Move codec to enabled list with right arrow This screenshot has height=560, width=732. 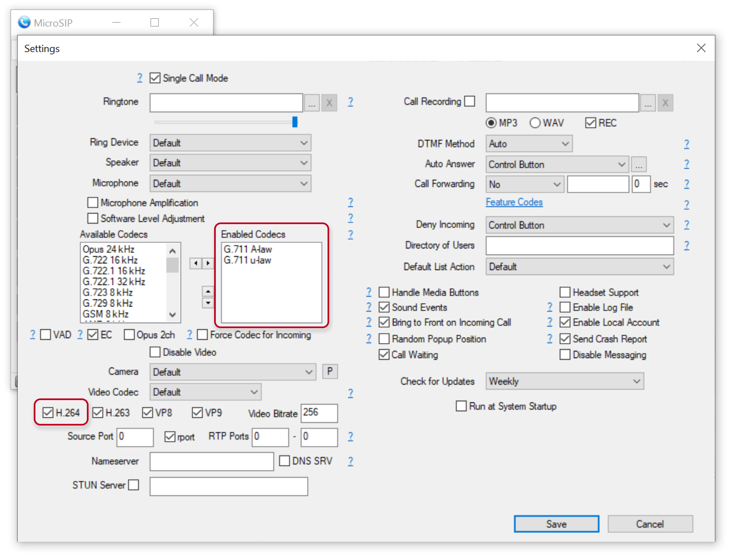click(x=208, y=263)
